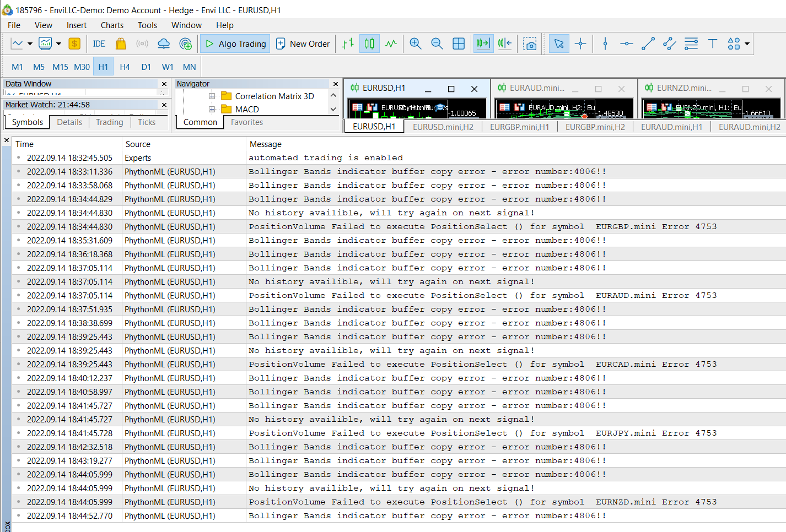Select the trendline drawing tool

coord(648,44)
